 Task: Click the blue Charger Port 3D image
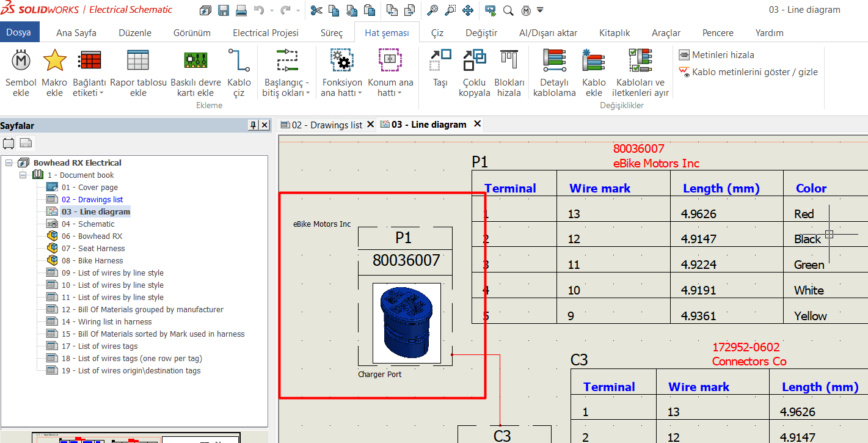407,323
